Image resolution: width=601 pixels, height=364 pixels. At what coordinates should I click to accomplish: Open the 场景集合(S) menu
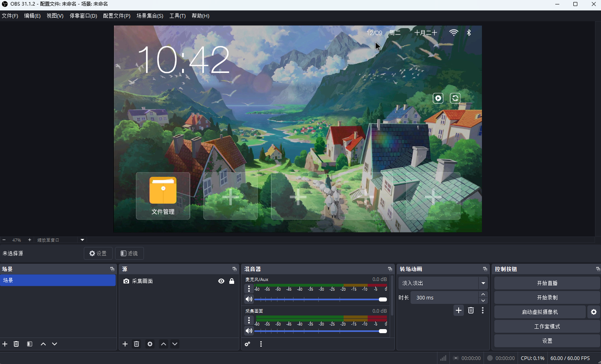pyautogui.click(x=150, y=16)
